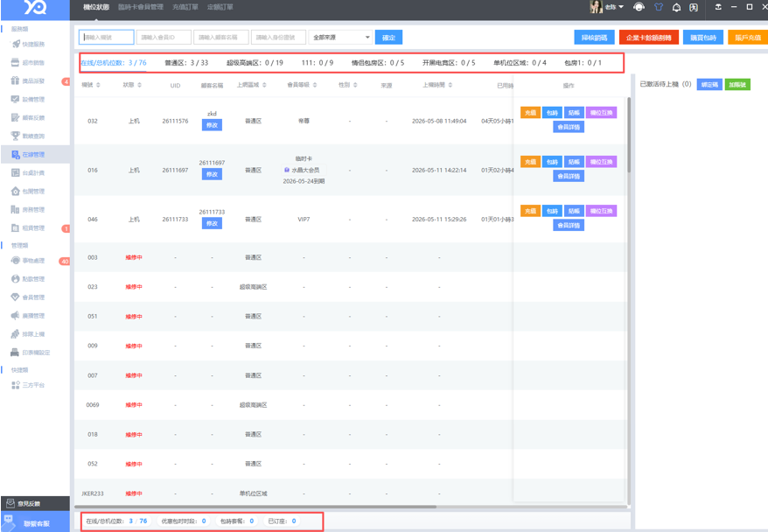Click the red 企業卡餘額劃轉 button
The height and width of the screenshot is (532, 768).
(648, 38)
